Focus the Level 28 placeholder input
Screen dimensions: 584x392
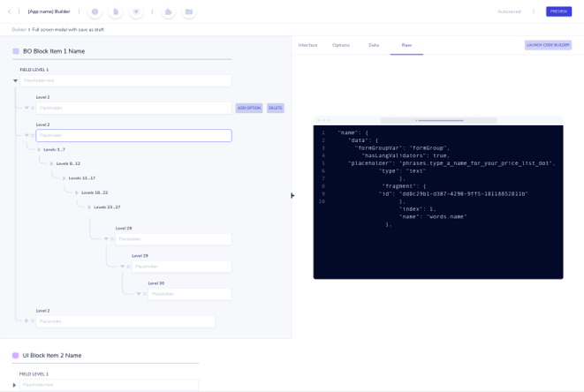tap(173, 239)
